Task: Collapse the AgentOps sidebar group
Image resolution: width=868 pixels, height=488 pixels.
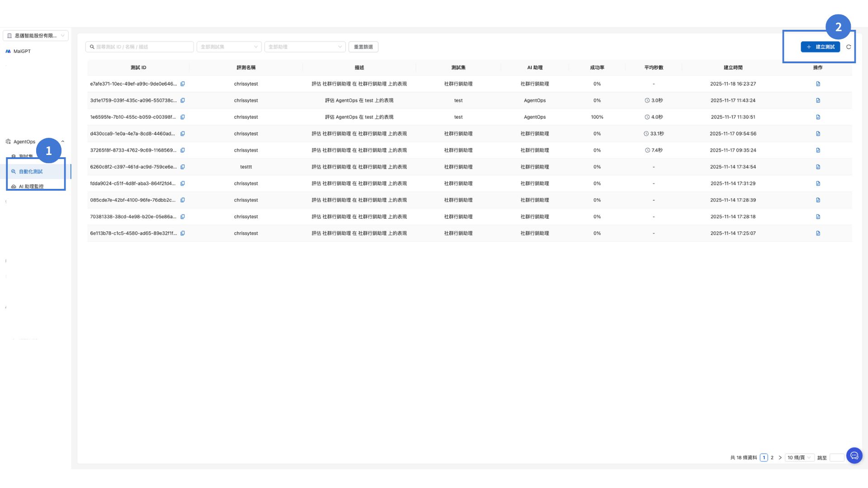Action: [62, 141]
